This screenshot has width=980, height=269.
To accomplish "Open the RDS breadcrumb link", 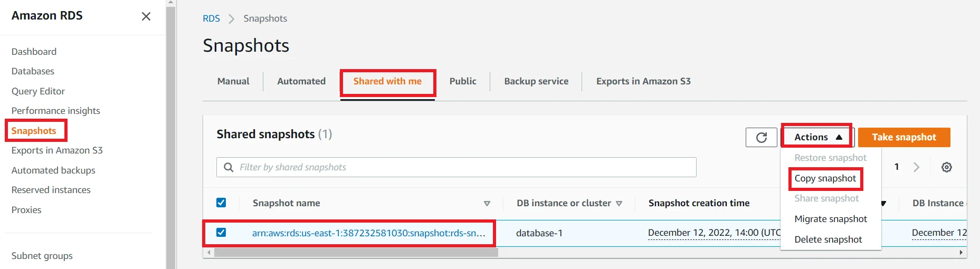I will [x=211, y=18].
